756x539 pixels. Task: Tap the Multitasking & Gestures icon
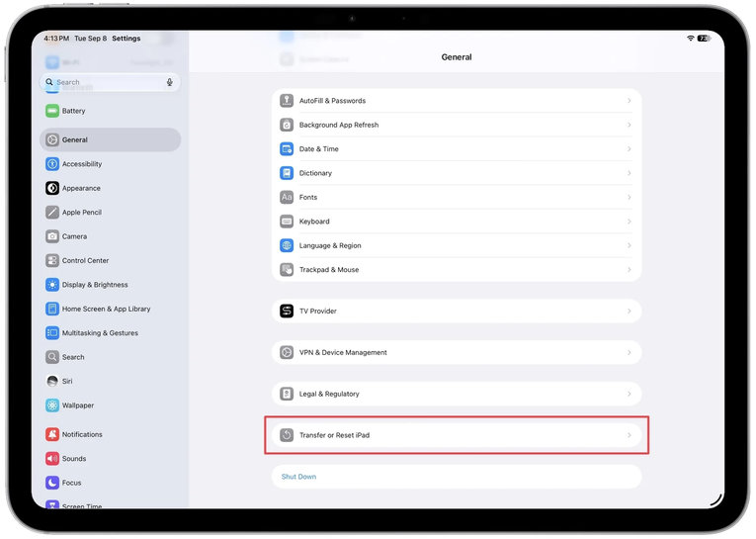point(52,333)
